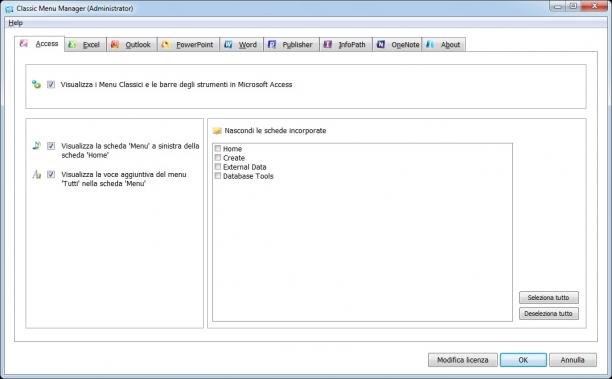Close the Classic Menu Manager window
The image size is (612, 379).
pos(594,6)
